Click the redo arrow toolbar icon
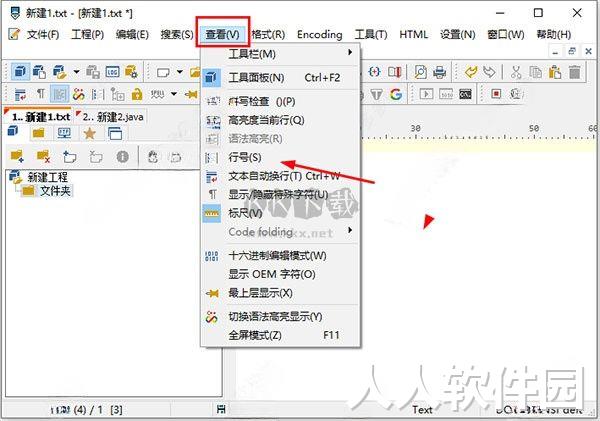 pos(489,72)
